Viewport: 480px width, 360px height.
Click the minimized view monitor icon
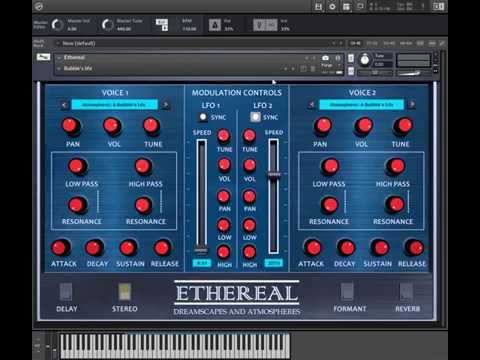pyautogui.click(x=360, y=6)
